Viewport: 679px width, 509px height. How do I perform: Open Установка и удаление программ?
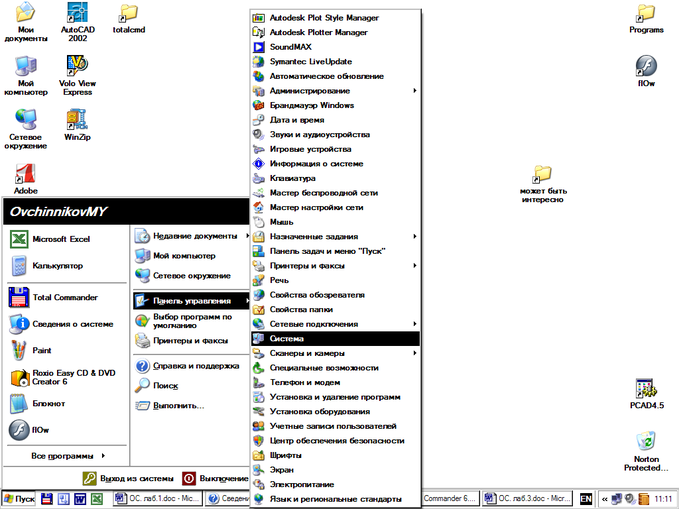(x=336, y=397)
